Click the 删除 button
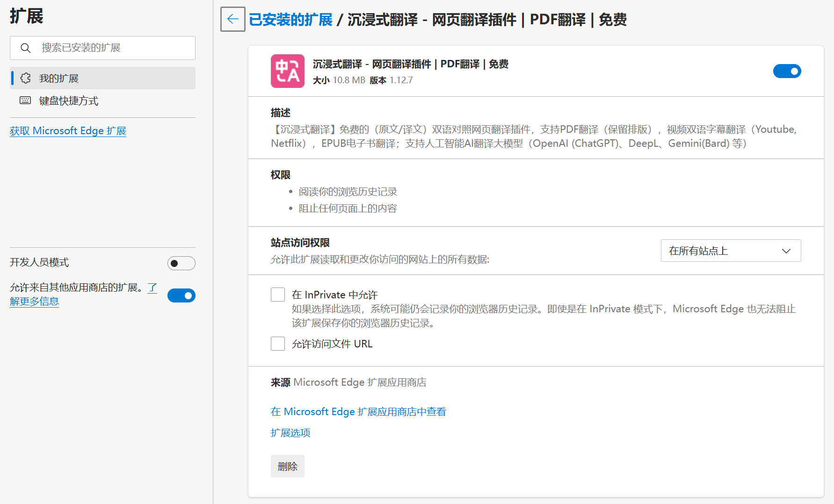 coord(288,466)
